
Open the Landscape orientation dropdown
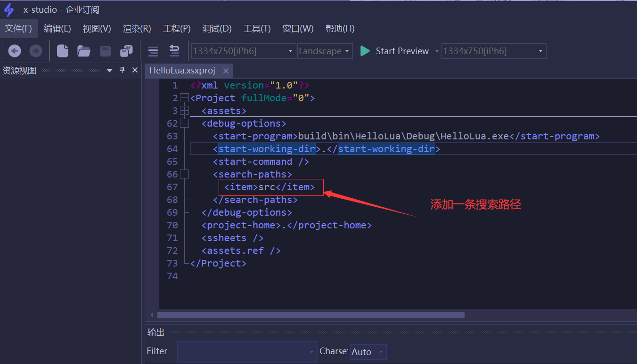click(x=325, y=51)
